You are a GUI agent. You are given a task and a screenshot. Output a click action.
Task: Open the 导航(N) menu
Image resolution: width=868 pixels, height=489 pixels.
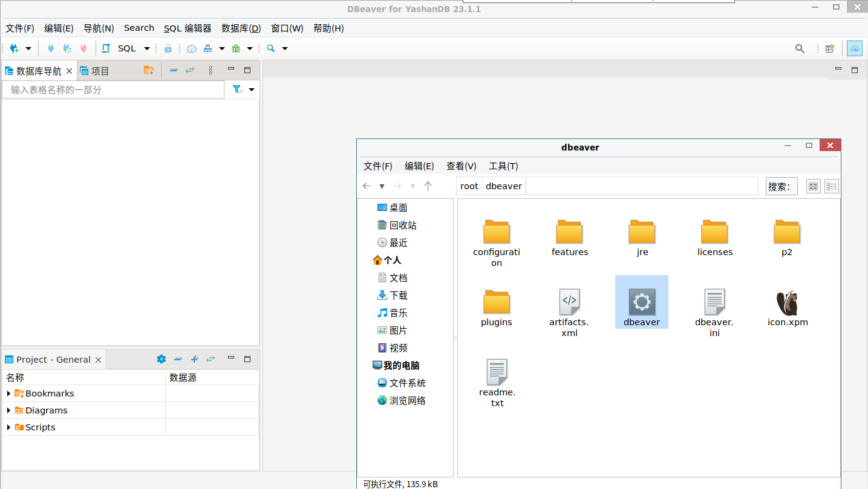point(99,28)
